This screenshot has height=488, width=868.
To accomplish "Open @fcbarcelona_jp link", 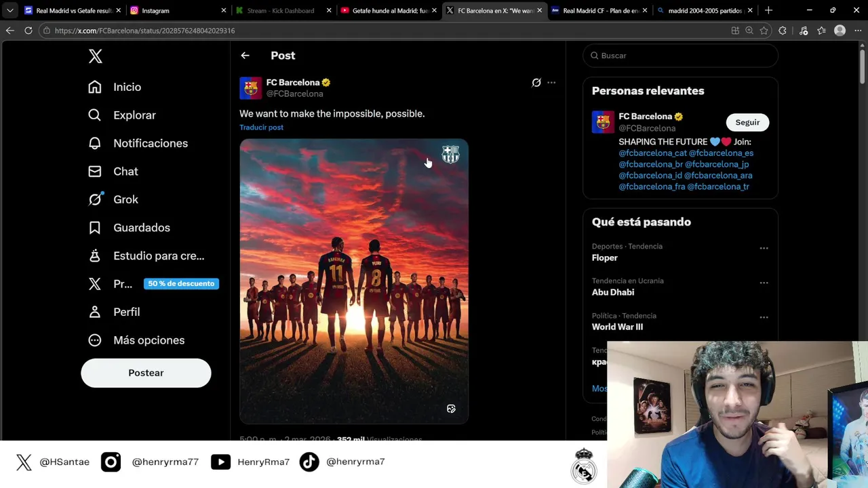I will [717, 164].
